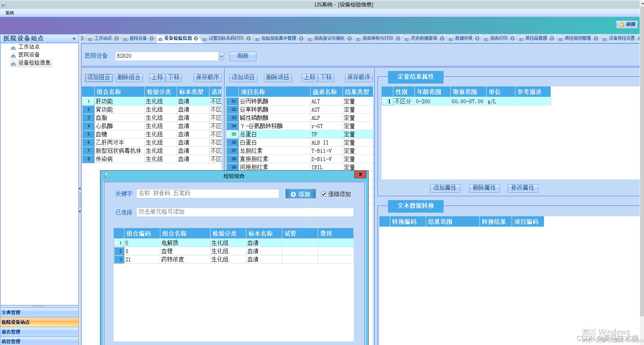Select the 谷丙转氨酶 item row
This screenshot has height=345, width=644.
pyautogui.click(x=300, y=101)
